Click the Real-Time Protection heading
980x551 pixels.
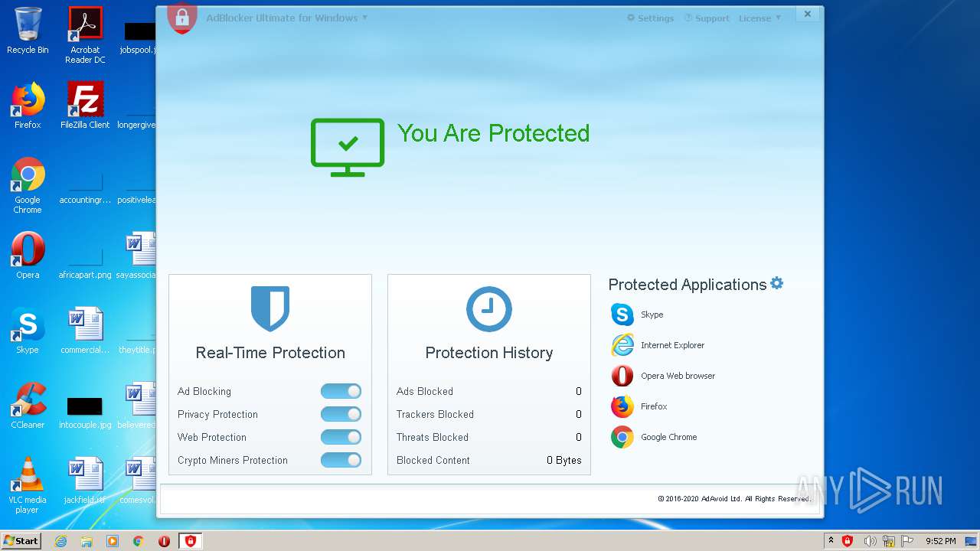click(x=270, y=353)
